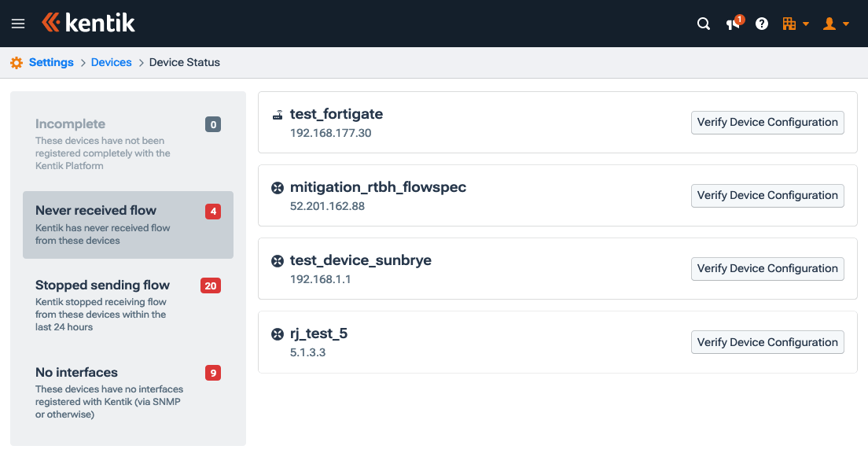Click the Kentik logo
868x453 pixels.
point(89,23)
